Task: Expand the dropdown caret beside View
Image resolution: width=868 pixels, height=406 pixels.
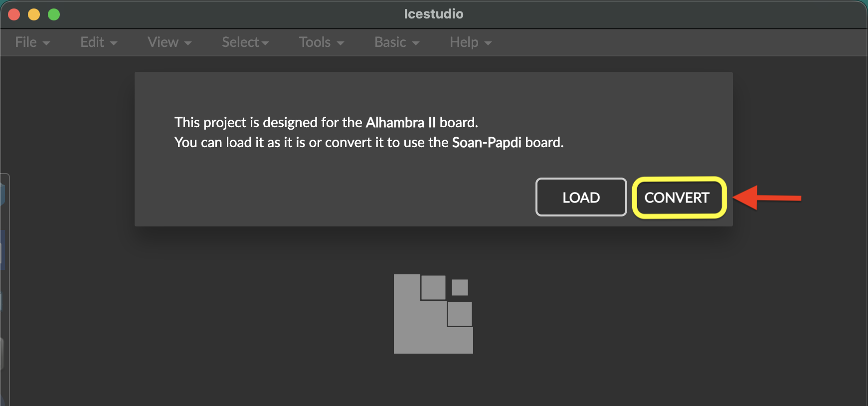Action: click(188, 43)
